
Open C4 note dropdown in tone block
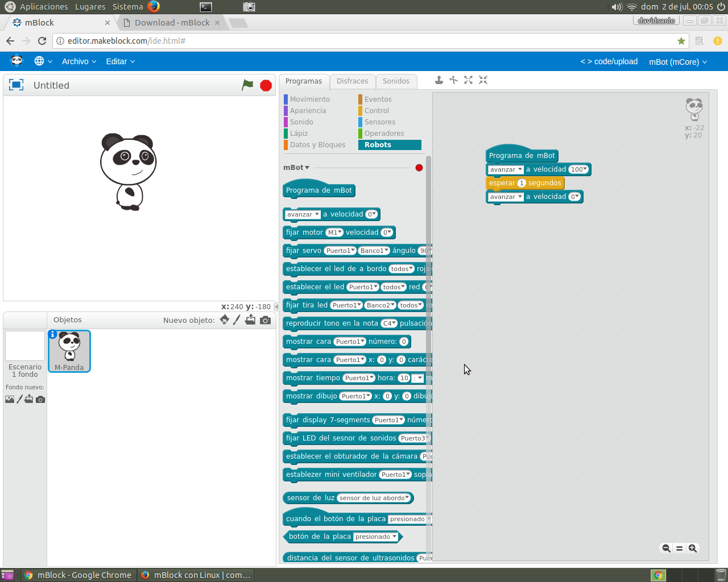[x=389, y=323]
